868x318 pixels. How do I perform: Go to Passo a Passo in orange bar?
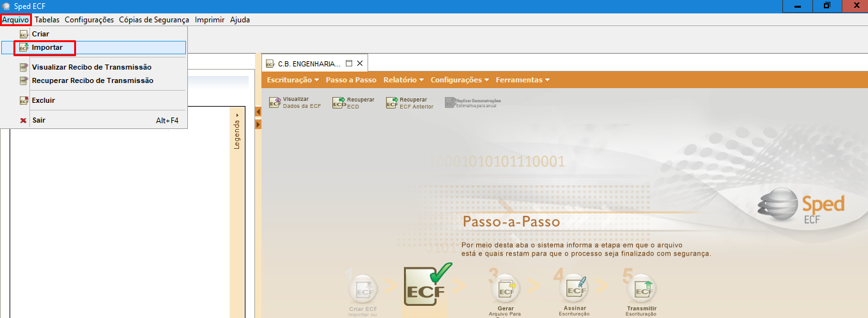pos(351,80)
